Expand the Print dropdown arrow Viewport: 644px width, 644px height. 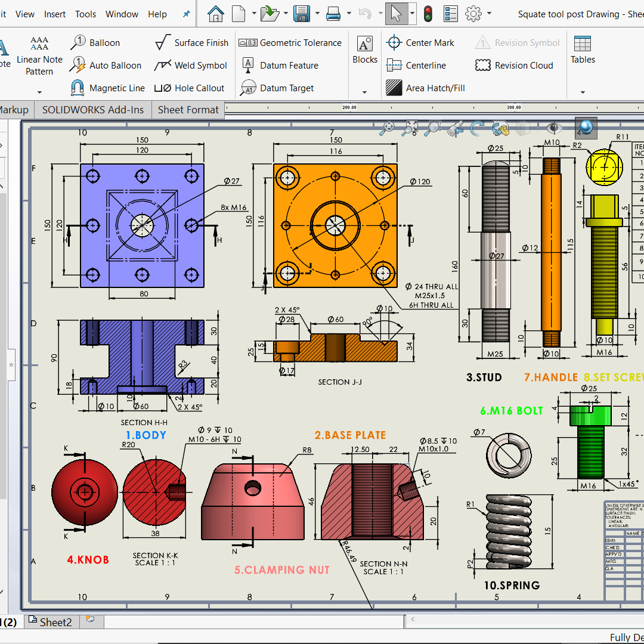click(349, 14)
